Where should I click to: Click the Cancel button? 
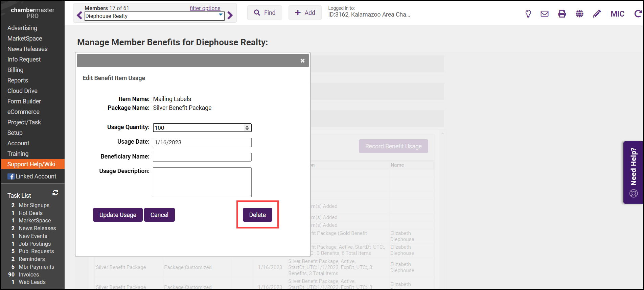tap(159, 215)
